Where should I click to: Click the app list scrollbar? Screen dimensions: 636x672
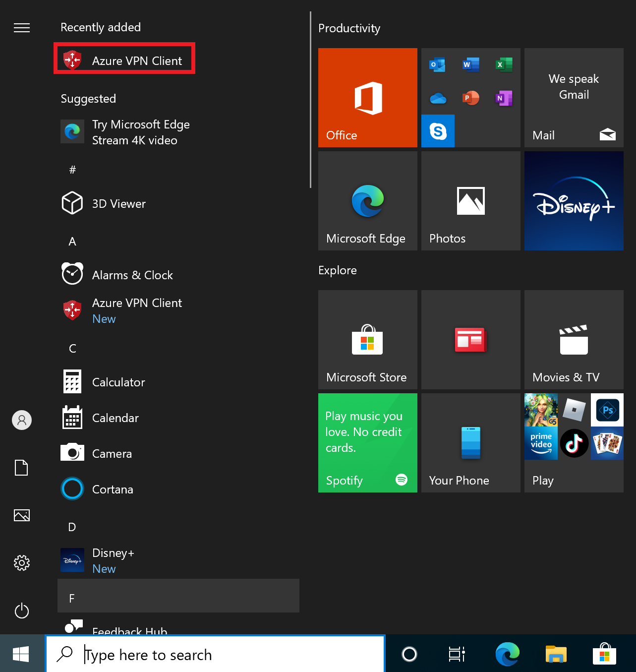click(310, 100)
